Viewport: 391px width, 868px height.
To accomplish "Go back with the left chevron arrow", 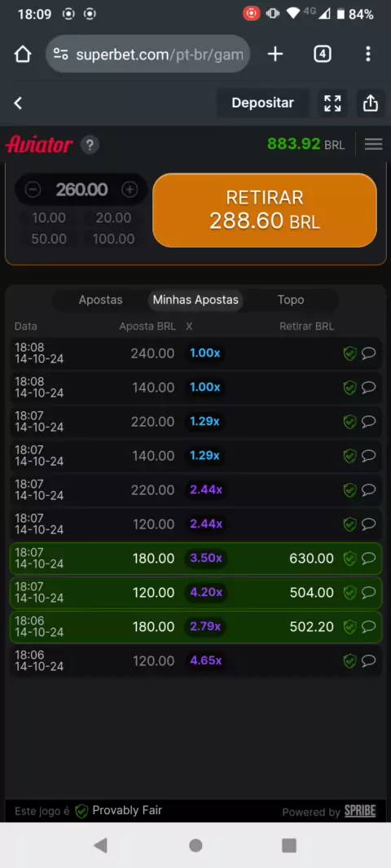I will click(x=18, y=103).
